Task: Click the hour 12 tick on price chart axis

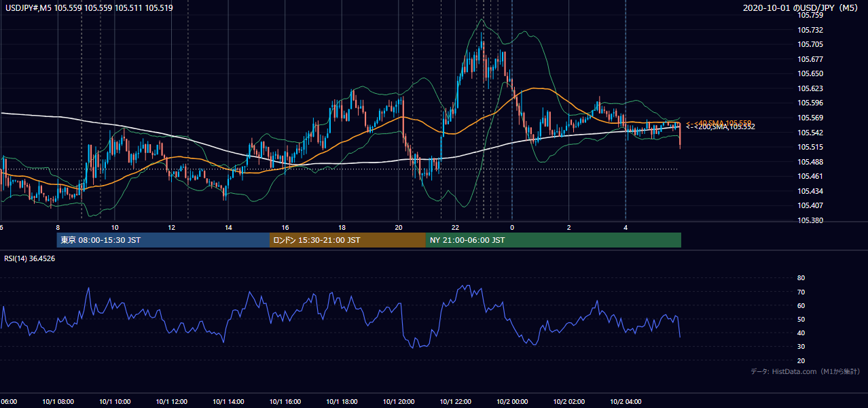Action: click(171, 228)
